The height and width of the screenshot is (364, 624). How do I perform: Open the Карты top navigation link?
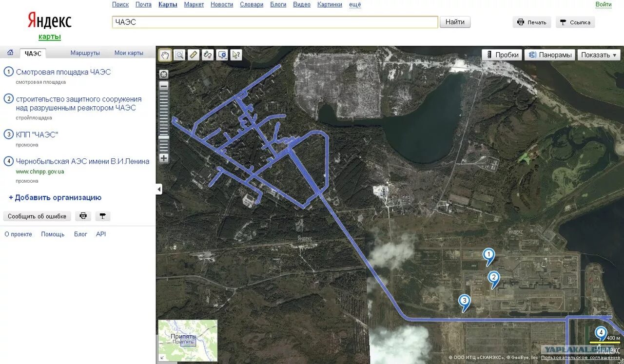168,4
